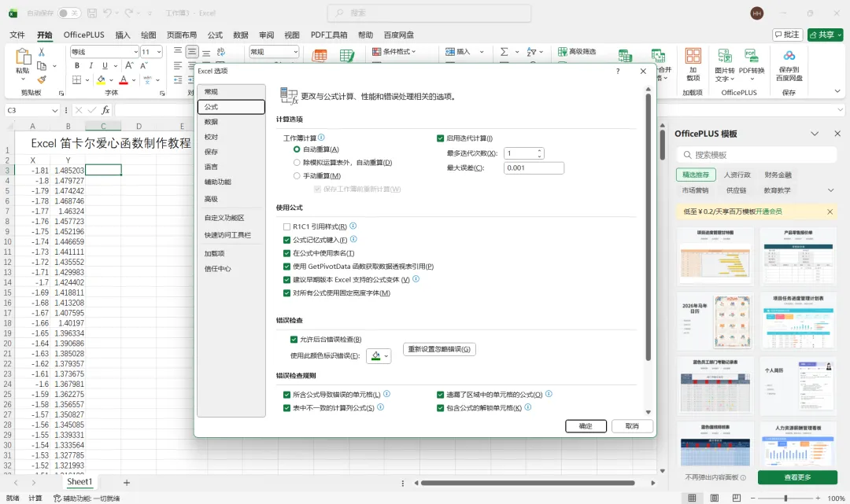Open the Share button dropdown
Image resolution: width=850 pixels, height=504 pixels.
(x=839, y=35)
